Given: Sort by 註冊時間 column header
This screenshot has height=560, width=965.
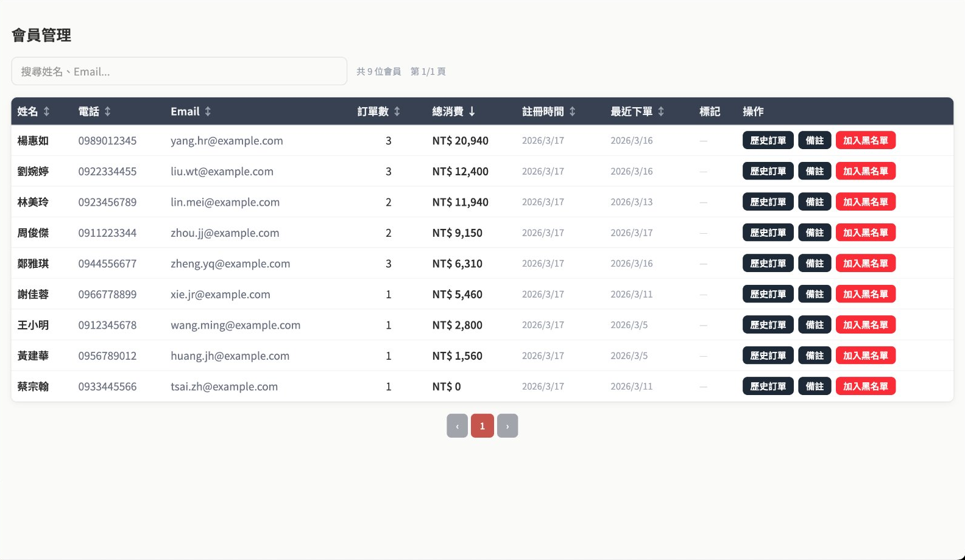Looking at the screenshot, I should pyautogui.click(x=548, y=111).
